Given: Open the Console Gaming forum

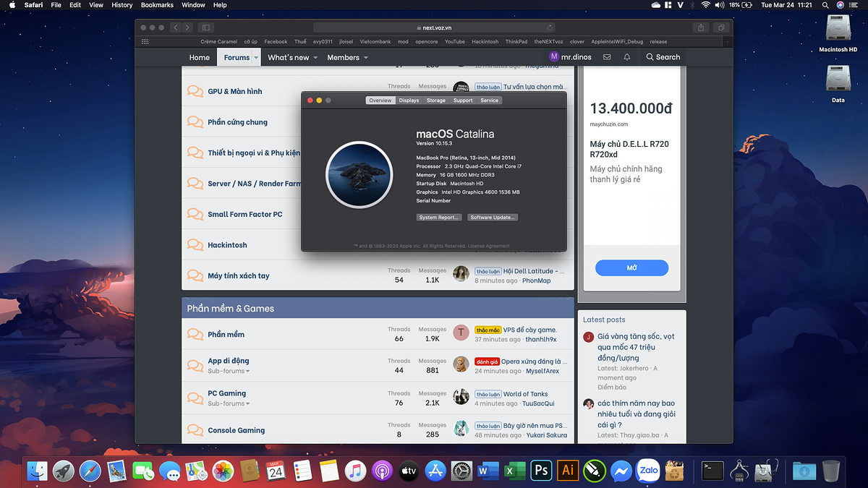Looking at the screenshot, I should tap(237, 431).
